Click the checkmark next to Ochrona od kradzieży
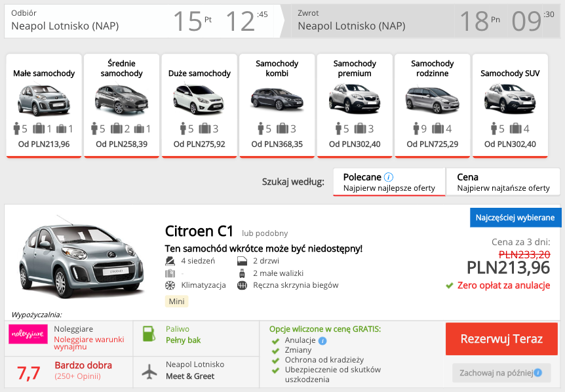The width and height of the screenshot is (565, 392). pos(276,359)
